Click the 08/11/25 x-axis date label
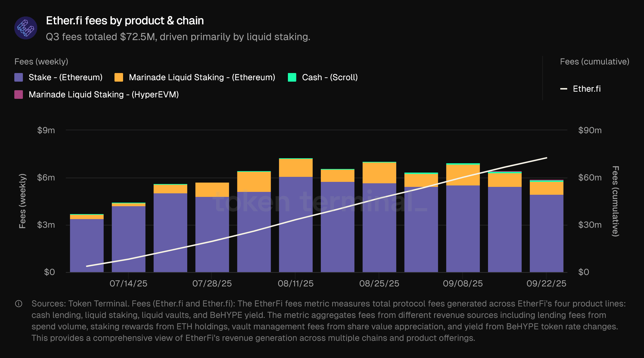 click(296, 284)
